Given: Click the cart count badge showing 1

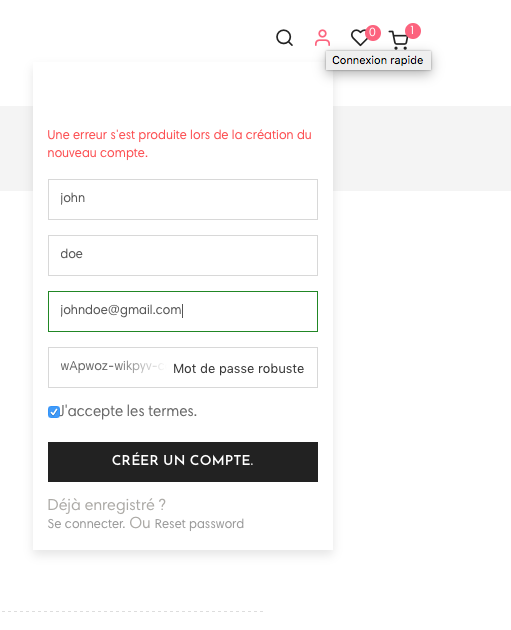Looking at the screenshot, I should click(x=413, y=31).
